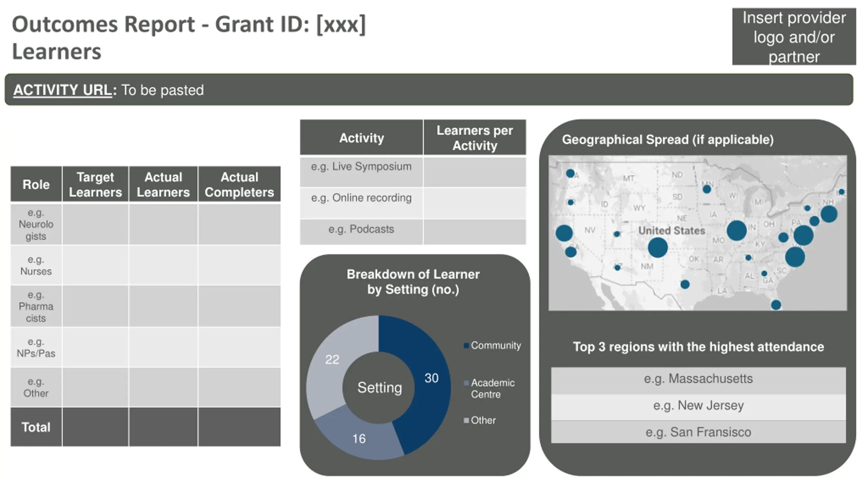868x488 pixels.
Task: Click the Total row label cell
Action: 36,427
